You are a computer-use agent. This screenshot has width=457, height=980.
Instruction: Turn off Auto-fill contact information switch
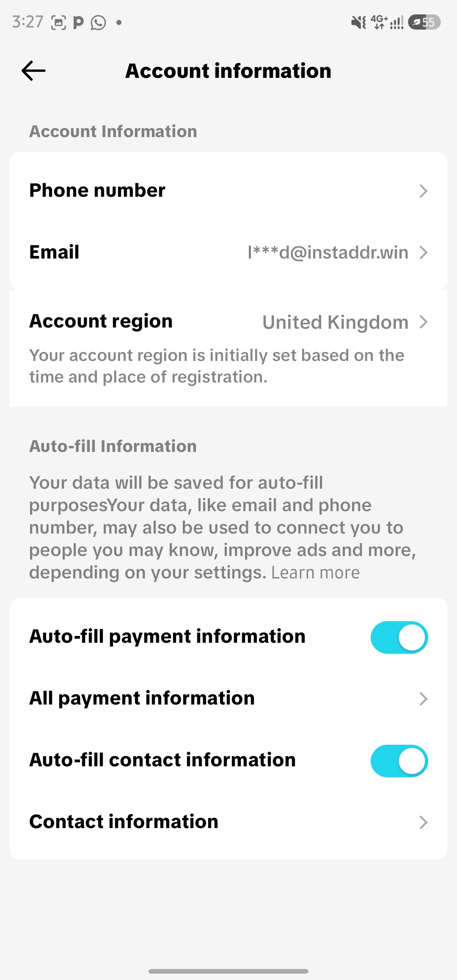pyautogui.click(x=399, y=761)
